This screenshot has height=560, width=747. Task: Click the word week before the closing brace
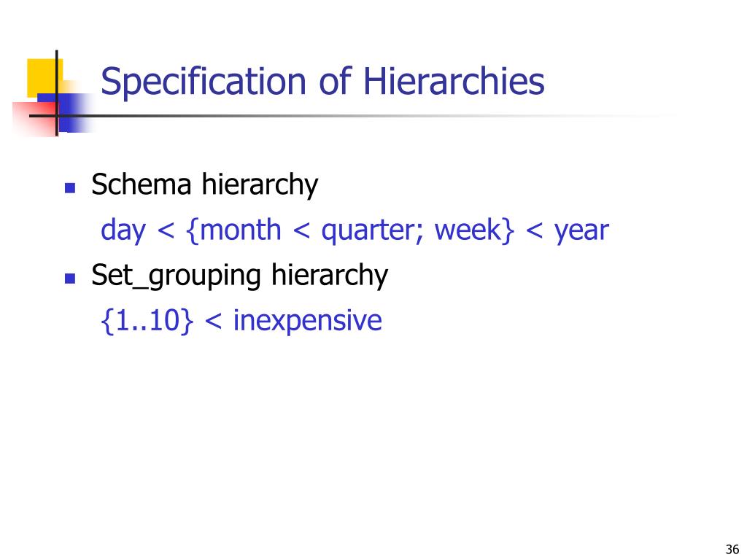pos(469,230)
